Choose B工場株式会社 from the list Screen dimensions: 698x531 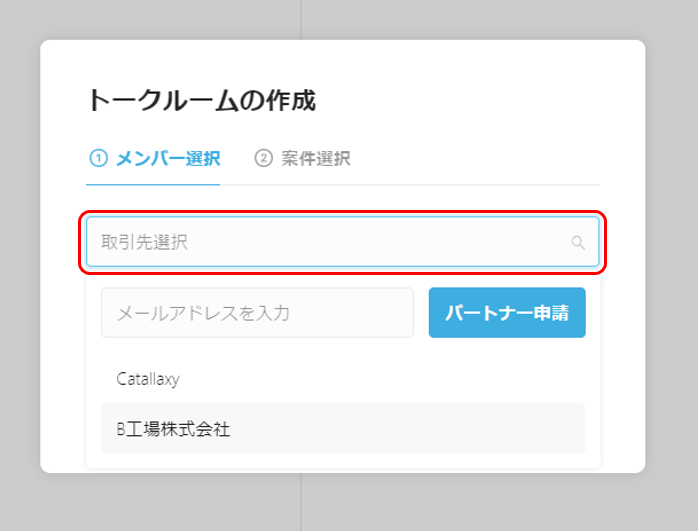click(x=343, y=429)
